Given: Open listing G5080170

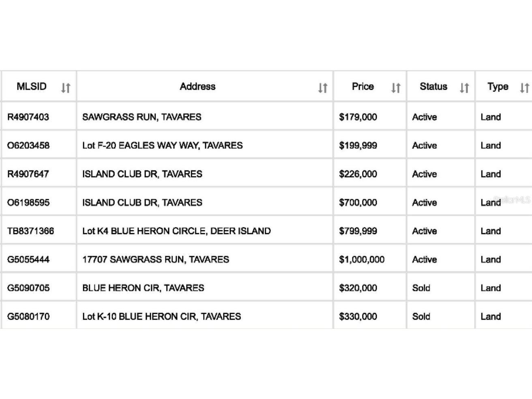Looking at the screenshot, I should pyautogui.click(x=28, y=317).
